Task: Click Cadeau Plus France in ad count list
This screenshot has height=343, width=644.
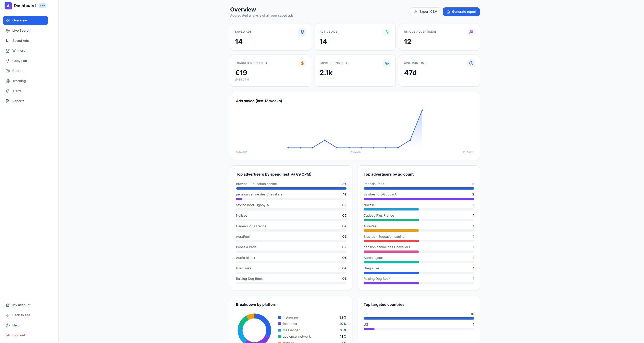Action: click(x=379, y=216)
